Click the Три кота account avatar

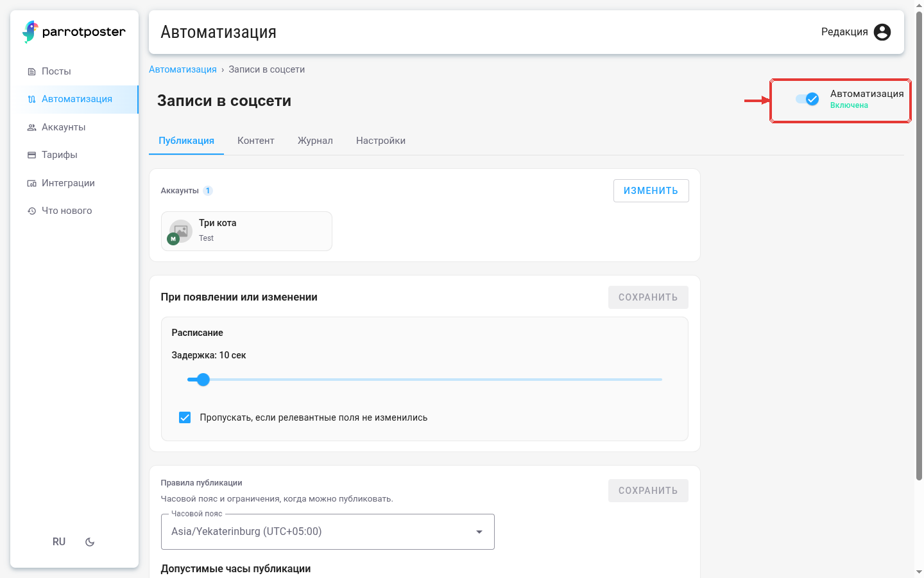tap(180, 231)
